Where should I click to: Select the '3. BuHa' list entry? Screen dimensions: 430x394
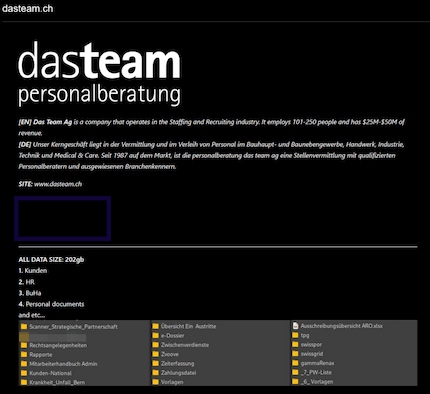click(x=30, y=293)
